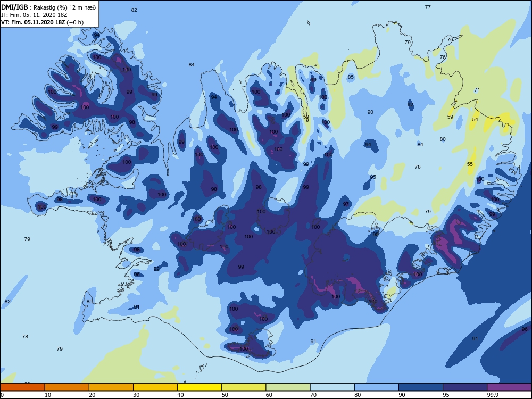The width and height of the screenshot is (532, 399).
Task: Select the orange 10–20 legend swatch
Action: [x=67, y=387]
